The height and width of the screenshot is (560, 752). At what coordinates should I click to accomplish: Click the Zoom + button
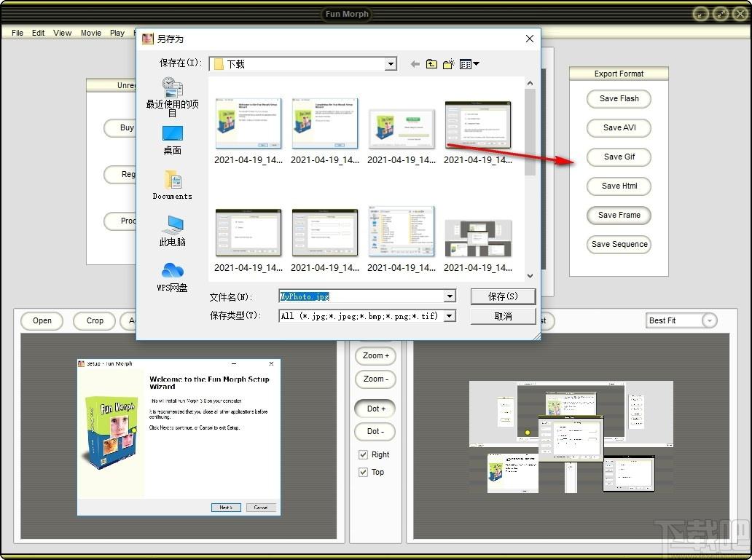pyautogui.click(x=375, y=356)
